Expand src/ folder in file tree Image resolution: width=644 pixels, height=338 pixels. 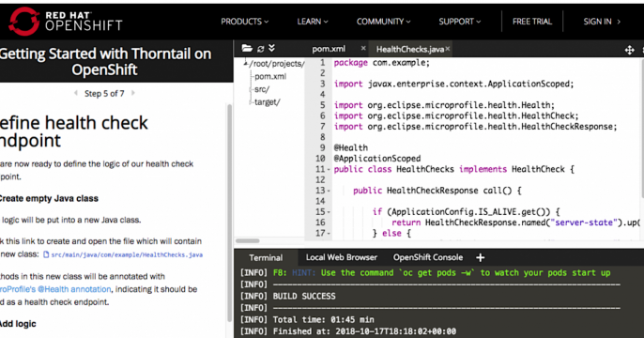262,89
